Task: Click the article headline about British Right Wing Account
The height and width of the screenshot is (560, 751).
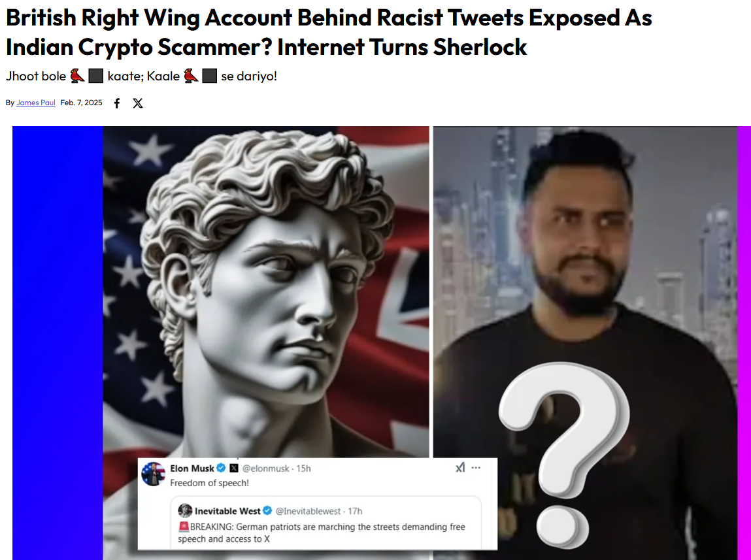Action: click(329, 32)
